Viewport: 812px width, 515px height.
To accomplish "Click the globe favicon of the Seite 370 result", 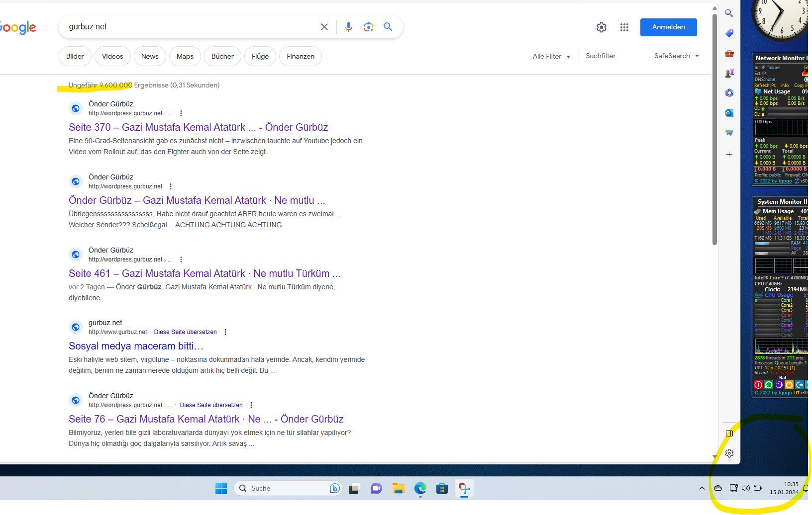I will click(x=76, y=108).
